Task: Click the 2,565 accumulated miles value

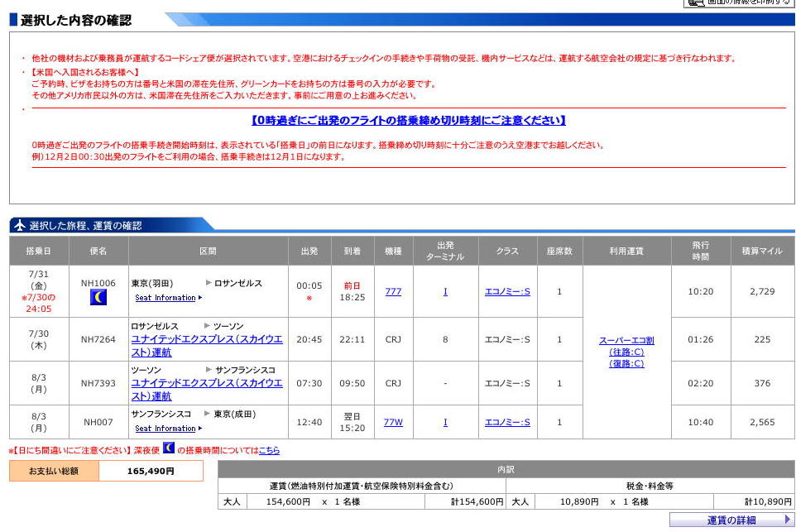Action: point(762,422)
